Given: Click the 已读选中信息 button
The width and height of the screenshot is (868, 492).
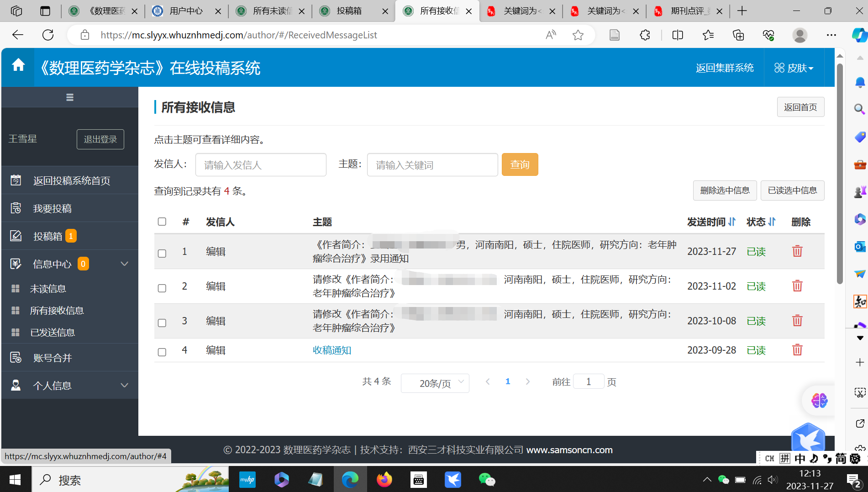Looking at the screenshot, I should [x=792, y=190].
